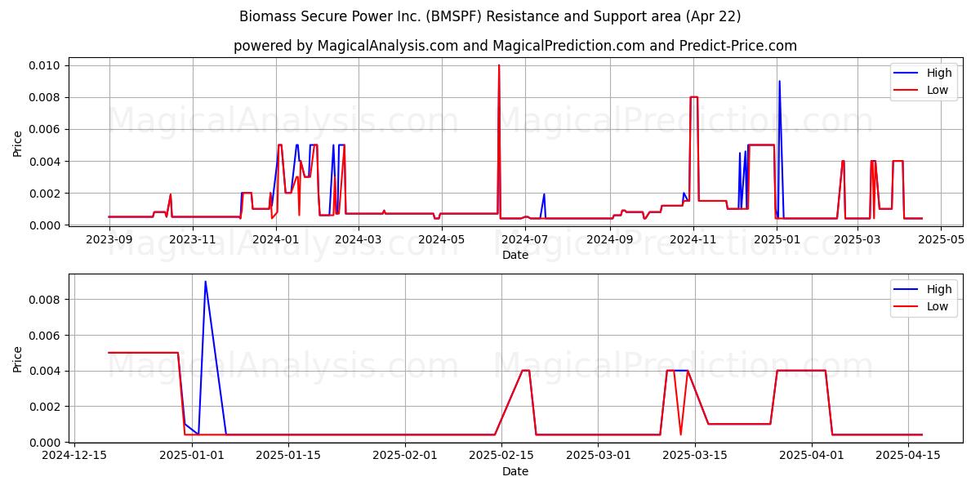The image size is (980, 490).
Task: Click the 2023-09 tick label
Action: [109, 239]
